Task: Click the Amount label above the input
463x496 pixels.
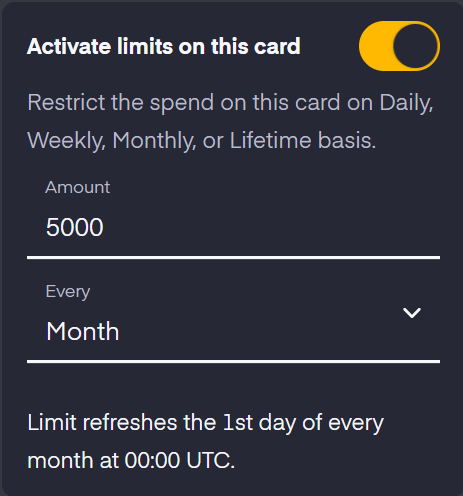Action: pos(77,187)
